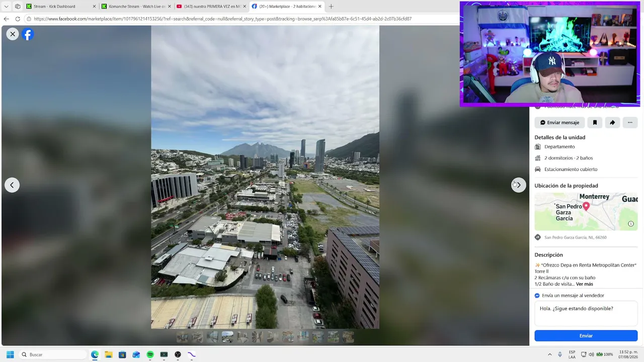Change the ESP LAA keyboard language
The width and height of the screenshot is (644, 362).
click(x=572, y=354)
